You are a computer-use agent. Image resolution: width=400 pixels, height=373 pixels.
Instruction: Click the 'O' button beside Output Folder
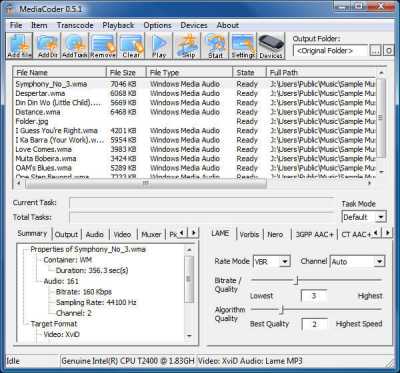pos(389,51)
